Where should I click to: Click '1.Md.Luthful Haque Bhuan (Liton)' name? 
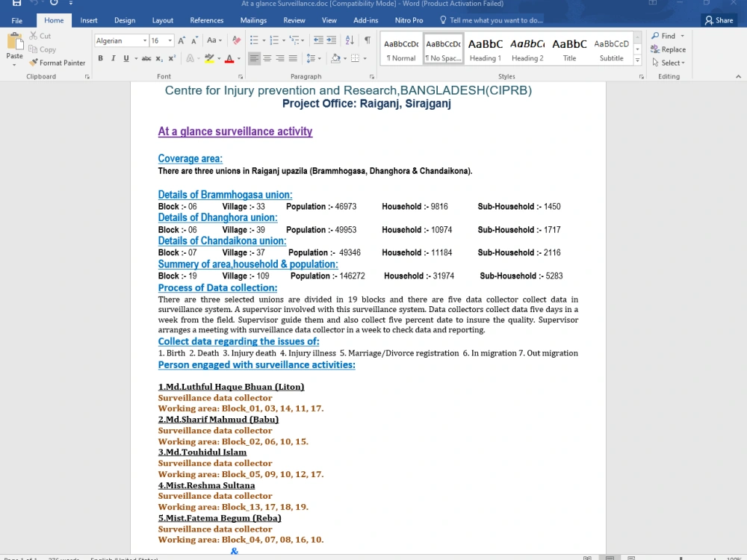click(231, 387)
